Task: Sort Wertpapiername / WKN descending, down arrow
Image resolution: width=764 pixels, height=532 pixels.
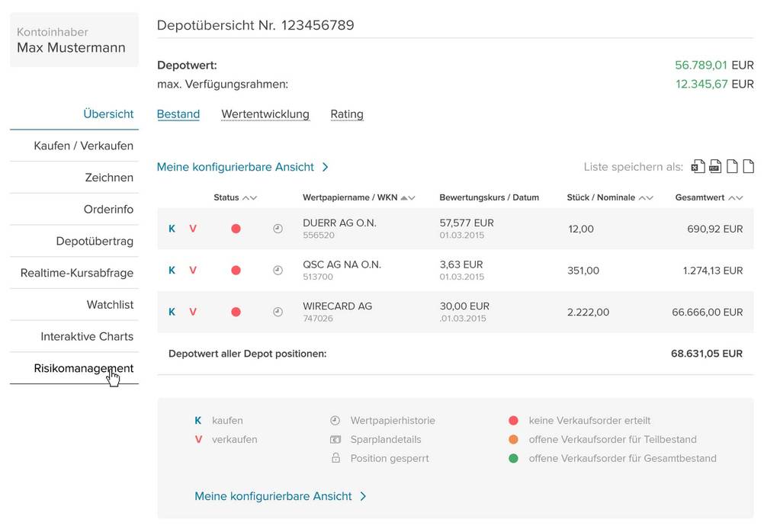Action: point(412,198)
